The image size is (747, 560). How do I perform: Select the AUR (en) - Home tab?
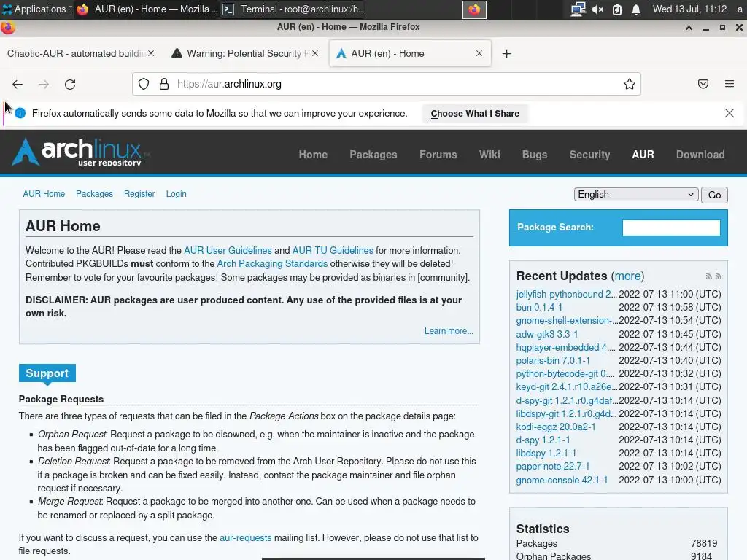click(410, 53)
